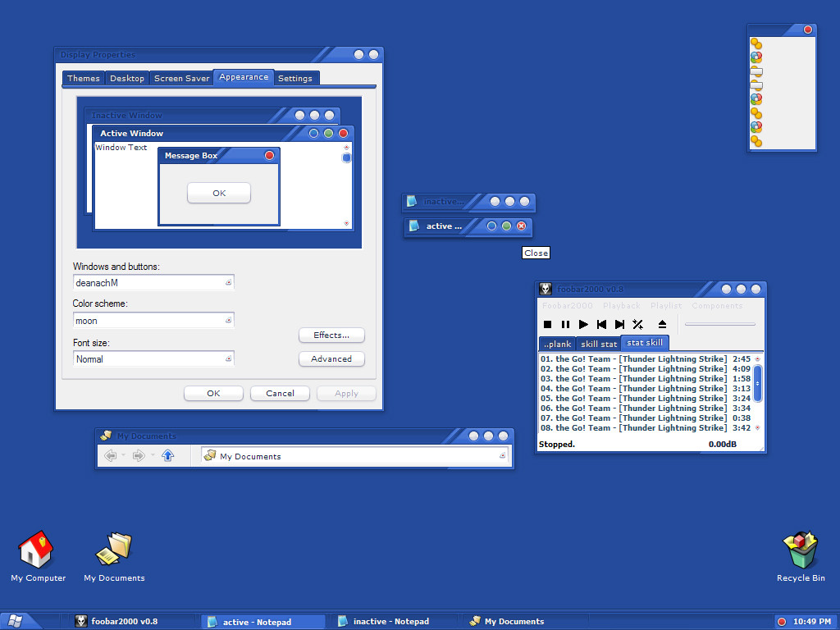Viewport: 840px width, 630px height.
Task: Open the Back button history arrow
Action: coord(124,456)
